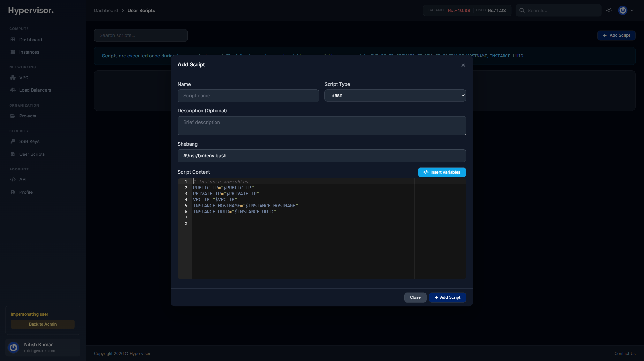
Task: Open the VPC networking page
Action: [24, 77]
